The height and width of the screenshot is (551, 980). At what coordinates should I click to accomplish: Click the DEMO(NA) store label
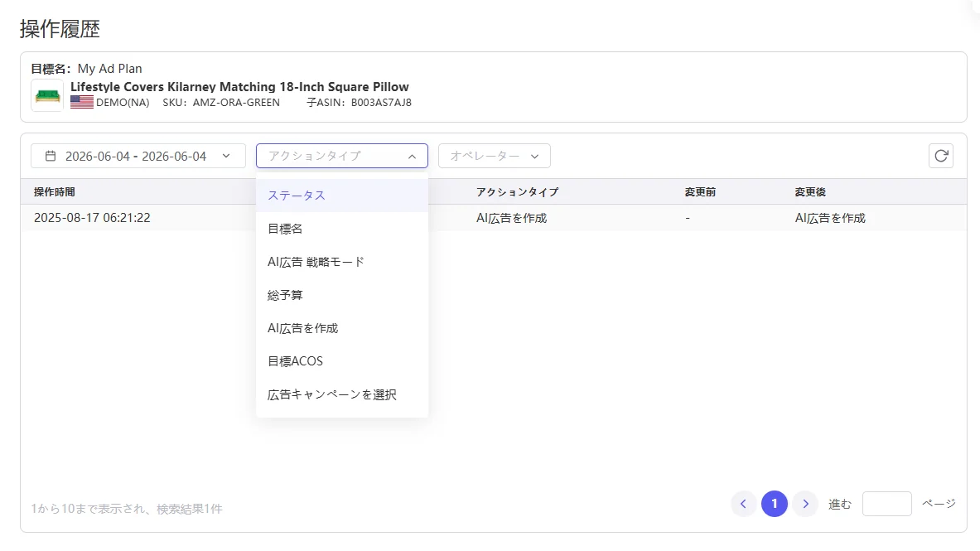[123, 103]
